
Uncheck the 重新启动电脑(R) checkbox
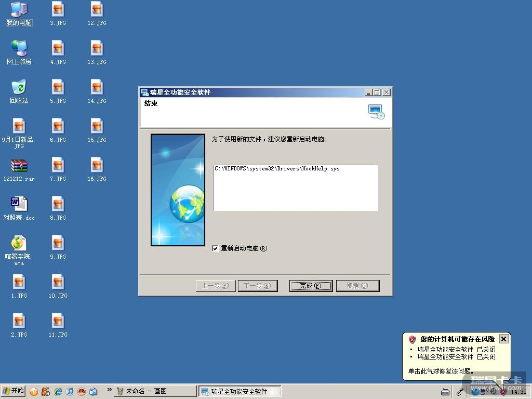click(215, 248)
